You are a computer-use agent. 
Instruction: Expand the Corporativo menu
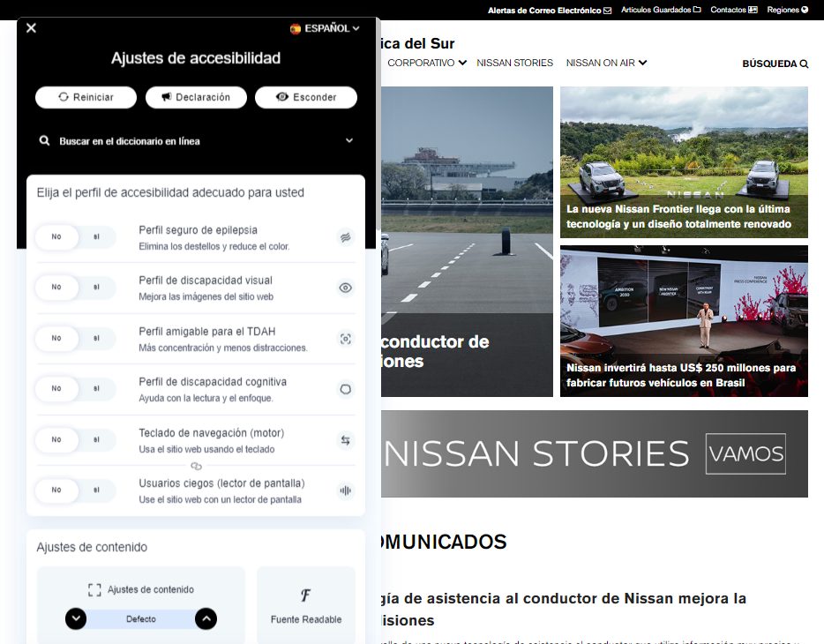[427, 63]
